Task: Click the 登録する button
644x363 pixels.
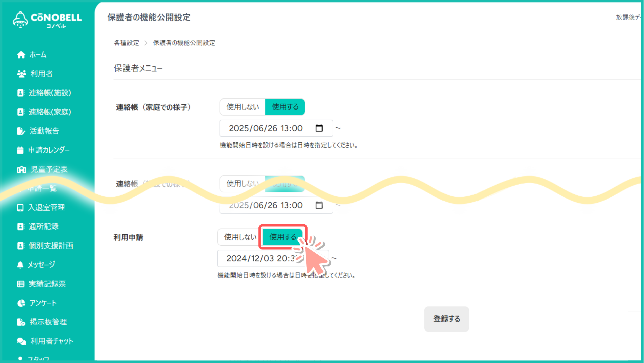Action: 447,319
